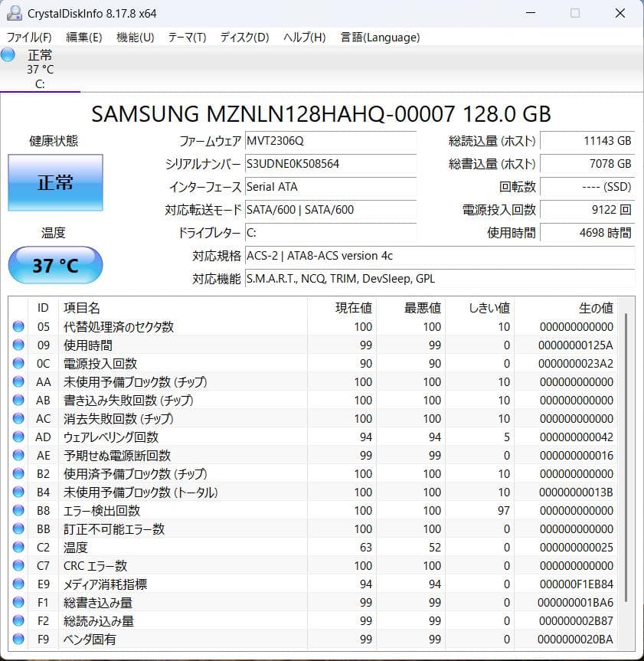Click the blue dot beside ベンダ固有
This screenshot has height=661, width=644.
[18, 639]
